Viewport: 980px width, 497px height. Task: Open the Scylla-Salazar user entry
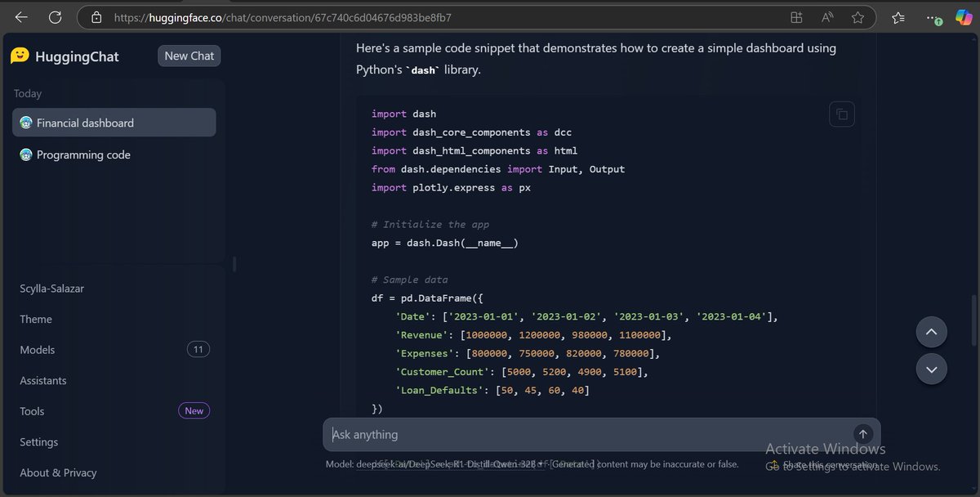pyautogui.click(x=52, y=289)
